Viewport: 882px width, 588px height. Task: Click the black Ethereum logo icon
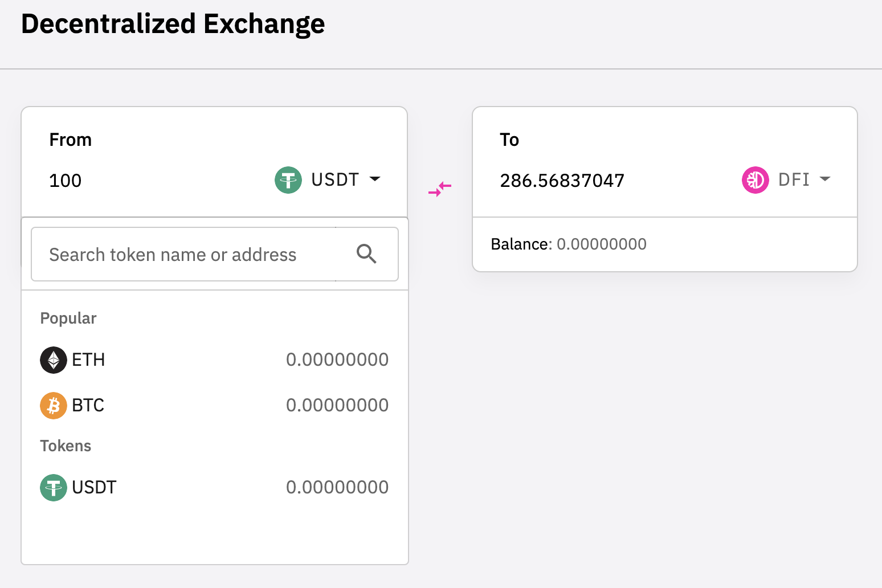tap(54, 360)
